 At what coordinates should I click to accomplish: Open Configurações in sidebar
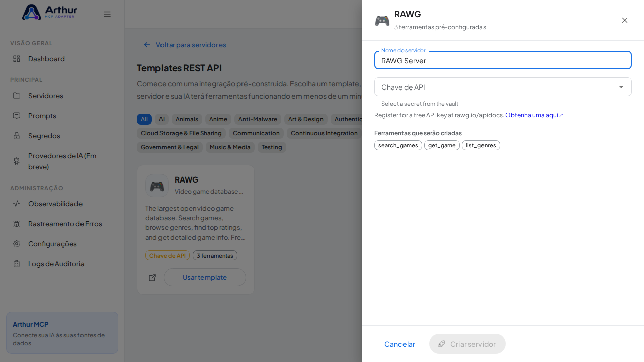62,244
